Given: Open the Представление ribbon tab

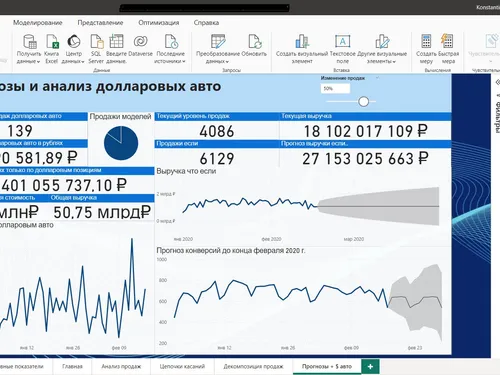Looking at the screenshot, I should [x=100, y=23].
